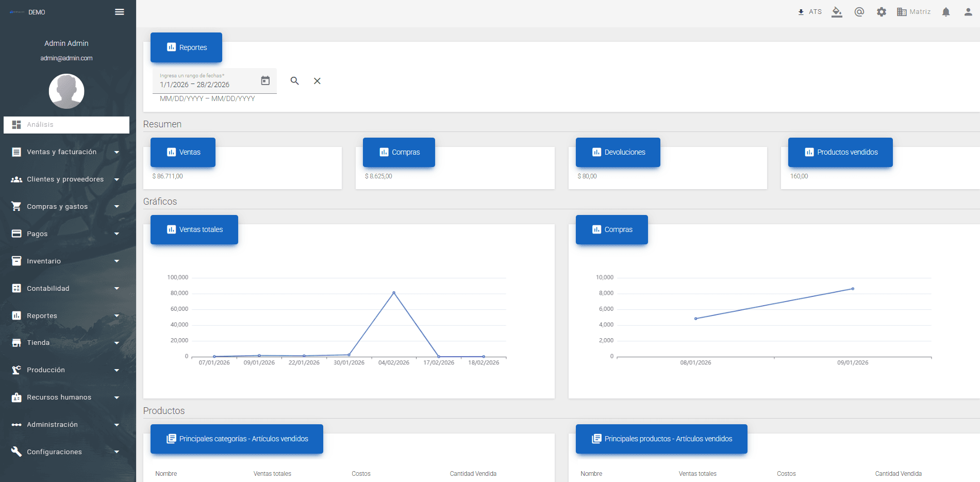Click Principales productos - Artículos vendidos
The width and height of the screenshot is (980, 482).
click(661, 439)
